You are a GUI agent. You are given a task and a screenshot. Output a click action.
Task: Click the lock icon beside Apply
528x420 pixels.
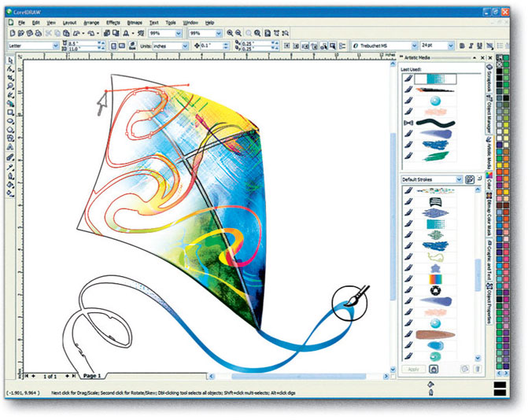pyautogui.click(x=434, y=369)
